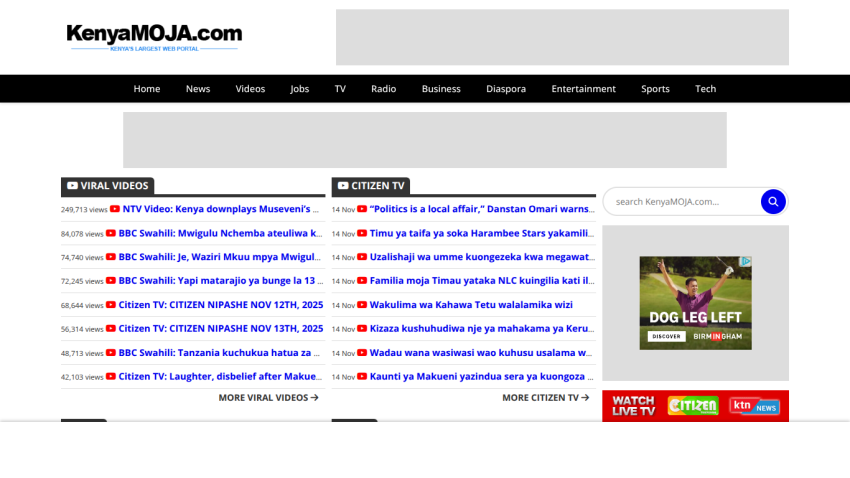Click YouTube icon beside Wakulima wa Kahawa Tetu
Viewport: 850px width, 478px height.
362,305
